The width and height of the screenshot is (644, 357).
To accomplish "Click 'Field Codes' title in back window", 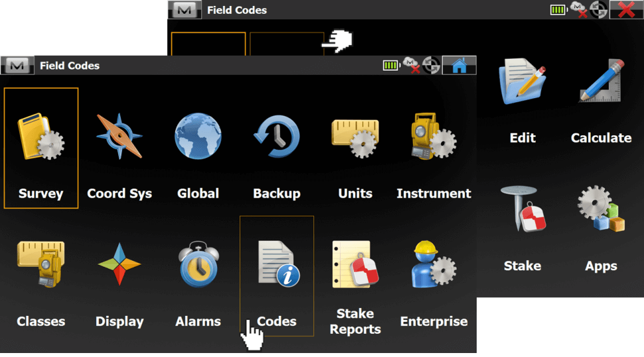I will click(x=237, y=10).
